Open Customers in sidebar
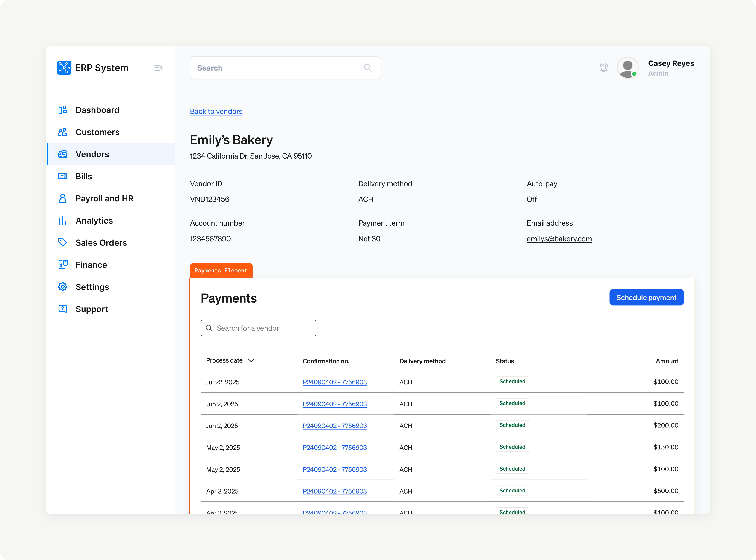756x560 pixels. [97, 132]
